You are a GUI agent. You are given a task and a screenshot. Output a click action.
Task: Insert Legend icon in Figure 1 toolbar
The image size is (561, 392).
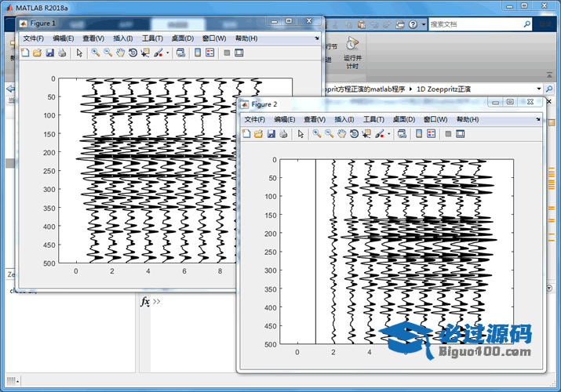pyautogui.click(x=210, y=53)
